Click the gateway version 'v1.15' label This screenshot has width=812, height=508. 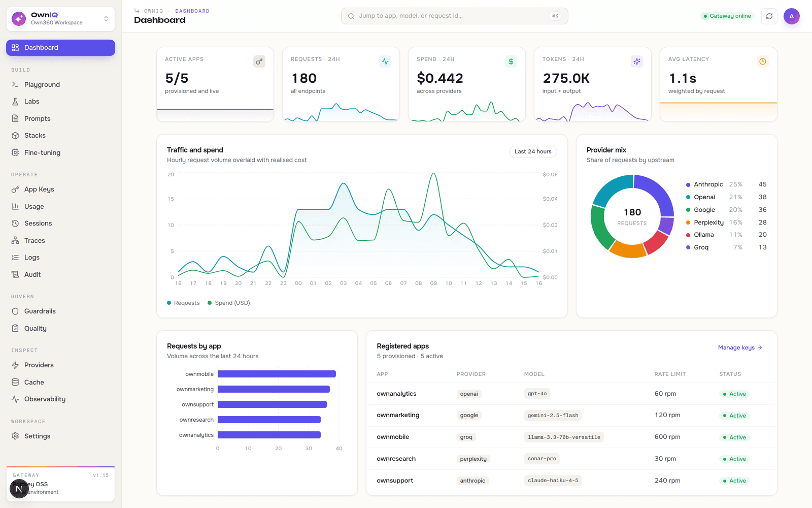click(x=100, y=475)
